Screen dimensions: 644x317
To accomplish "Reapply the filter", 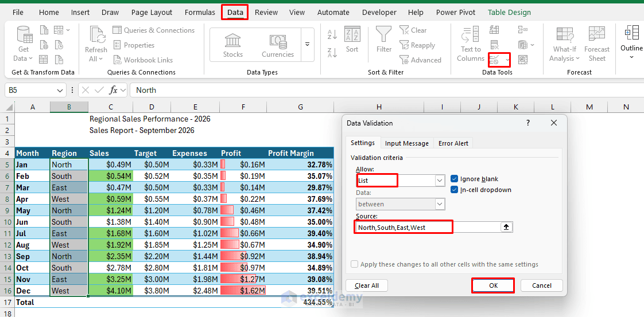I will tap(417, 45).
